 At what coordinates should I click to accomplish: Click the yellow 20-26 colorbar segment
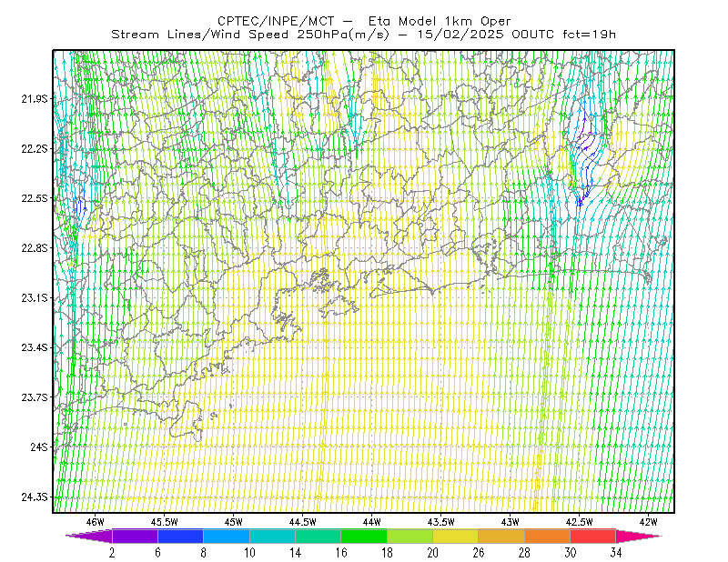click(456, 536)
